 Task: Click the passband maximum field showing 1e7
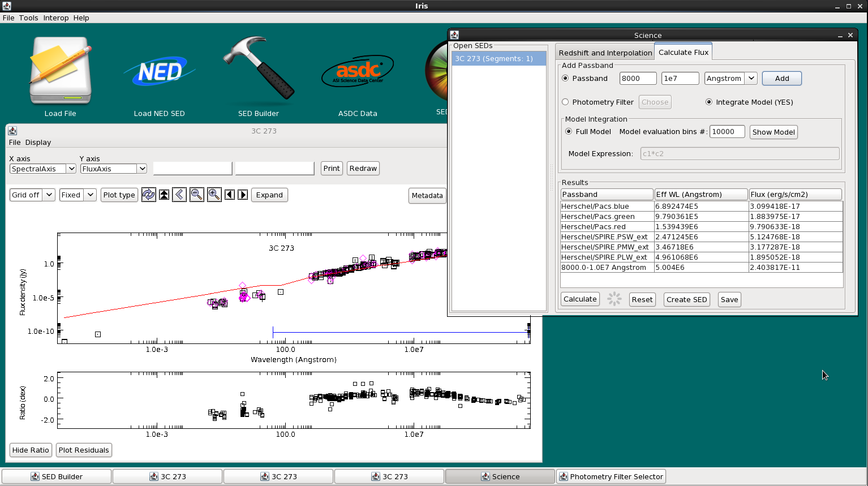coord(680,79)
